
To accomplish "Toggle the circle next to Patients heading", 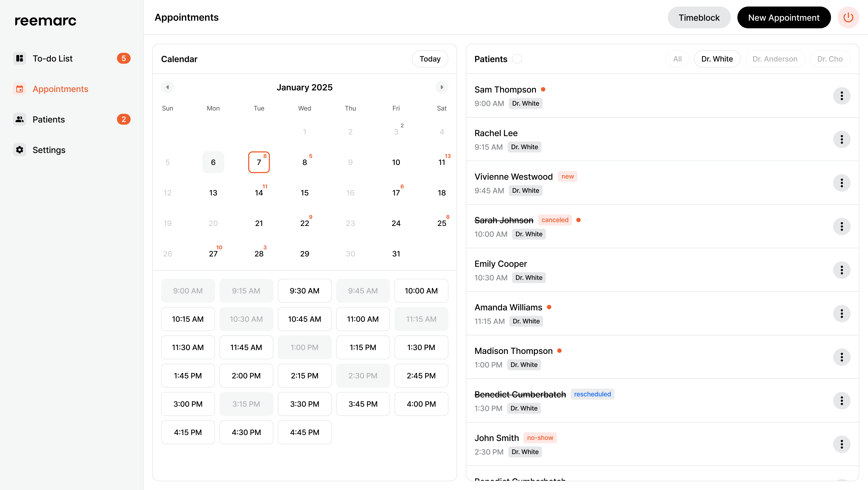I will [517, 59].
